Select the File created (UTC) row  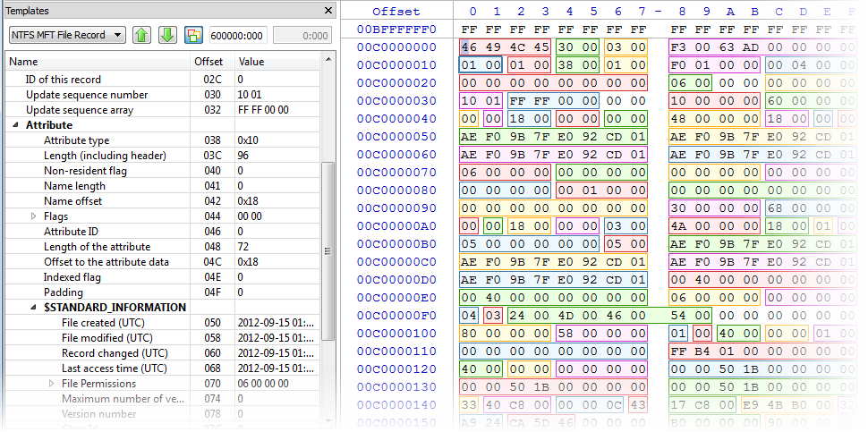click(x=103, y=323)
